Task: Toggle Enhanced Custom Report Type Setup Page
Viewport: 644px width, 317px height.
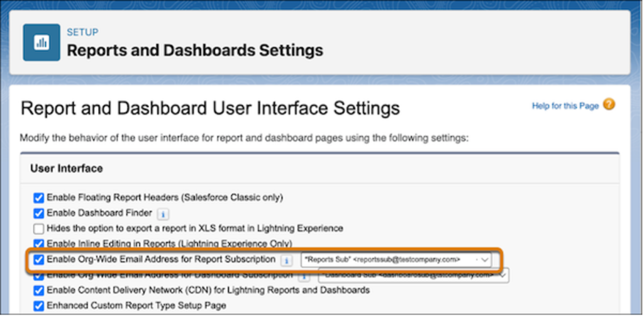Action: click(x=38, y=306)
